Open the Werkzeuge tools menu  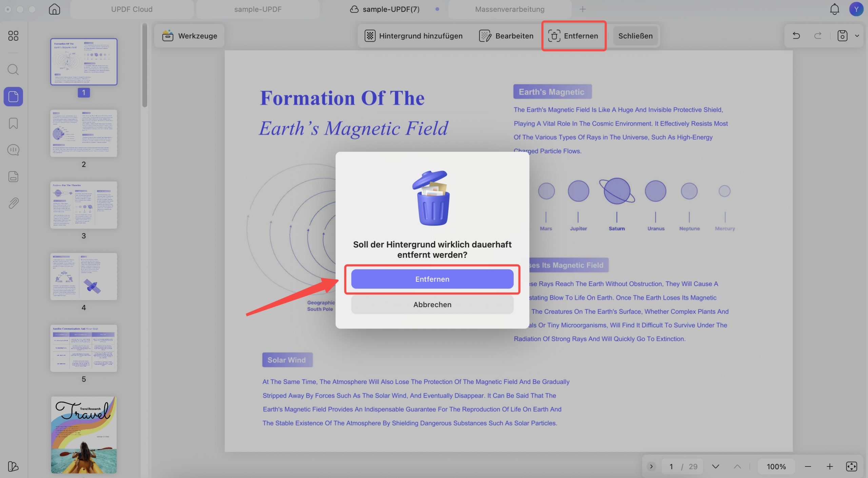[x=190, y=36]
